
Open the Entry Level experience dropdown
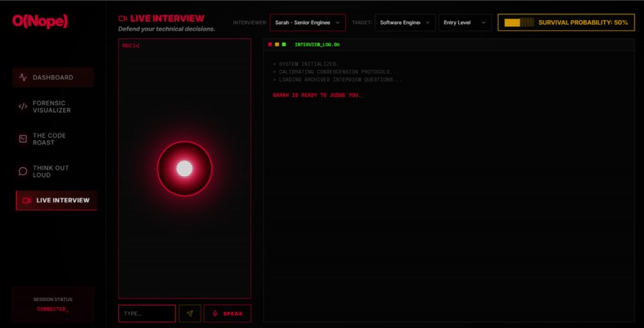pyautogui.click(x=465, y=22)
